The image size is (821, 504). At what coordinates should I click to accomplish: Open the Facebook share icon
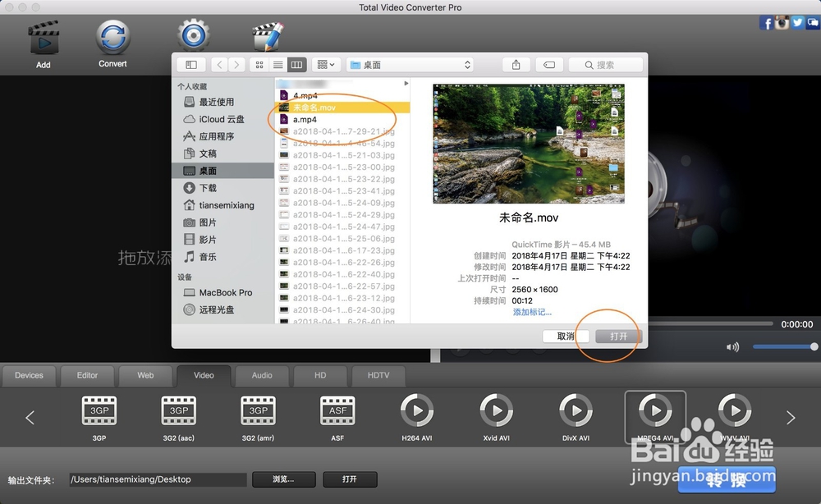click(x=766, y=23)
